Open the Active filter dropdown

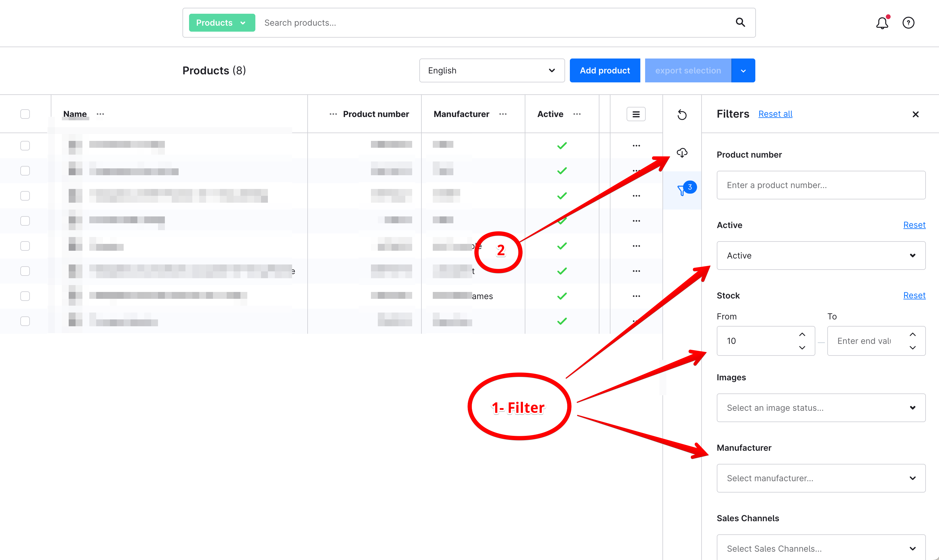[821, 256]
